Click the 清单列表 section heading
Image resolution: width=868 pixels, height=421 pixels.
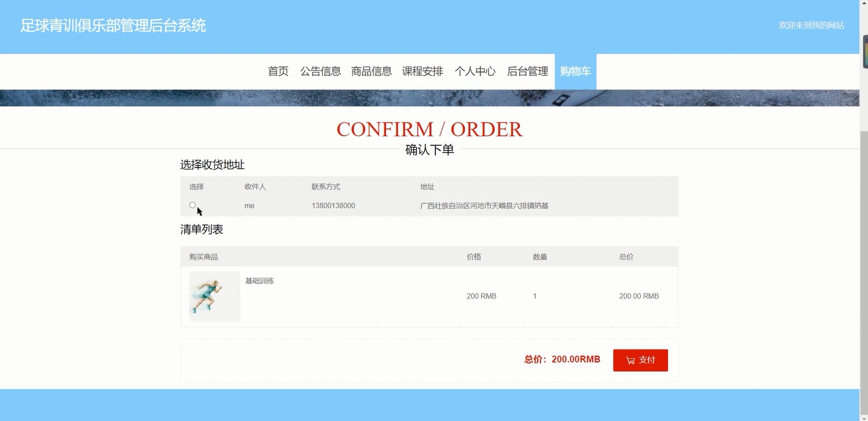click(x=202, y=230)
